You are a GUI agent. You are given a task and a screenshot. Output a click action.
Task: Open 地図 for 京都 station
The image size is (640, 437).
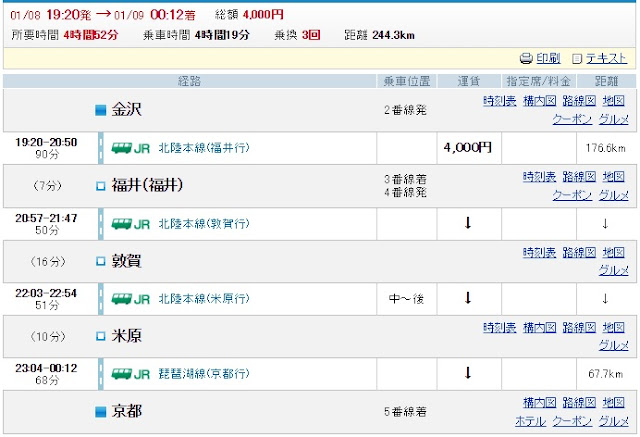[613, 402]
